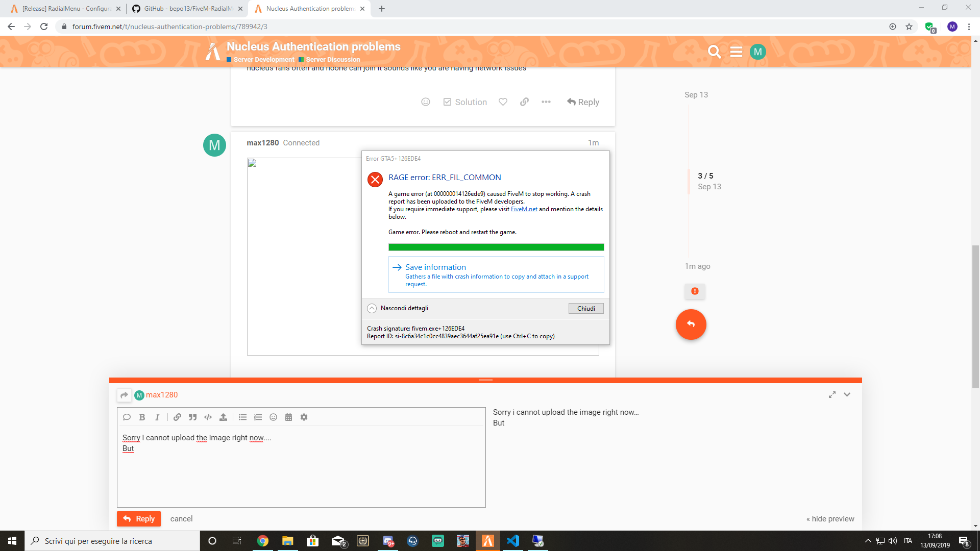This screenshot has width=980, height=551.
Task: Bookmark this page with star icon
Action: (x=909, y=27)
